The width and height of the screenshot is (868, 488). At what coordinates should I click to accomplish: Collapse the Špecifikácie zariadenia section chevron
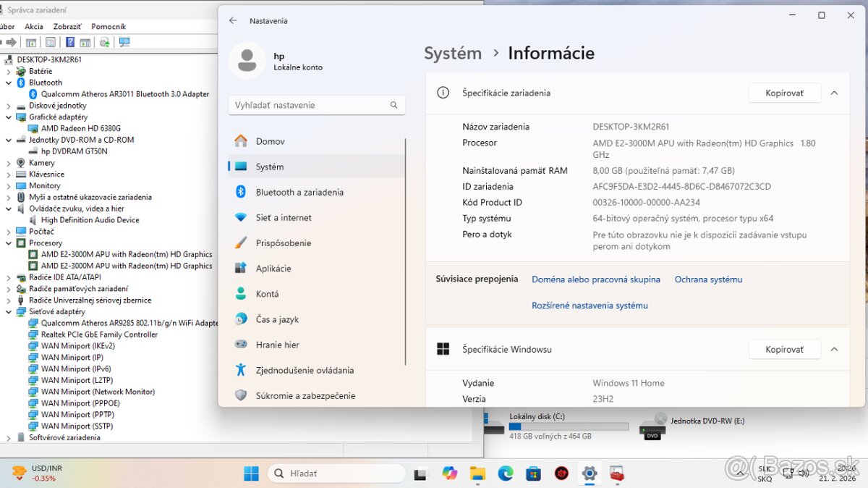pyautogui.click(x=834, y=93)
